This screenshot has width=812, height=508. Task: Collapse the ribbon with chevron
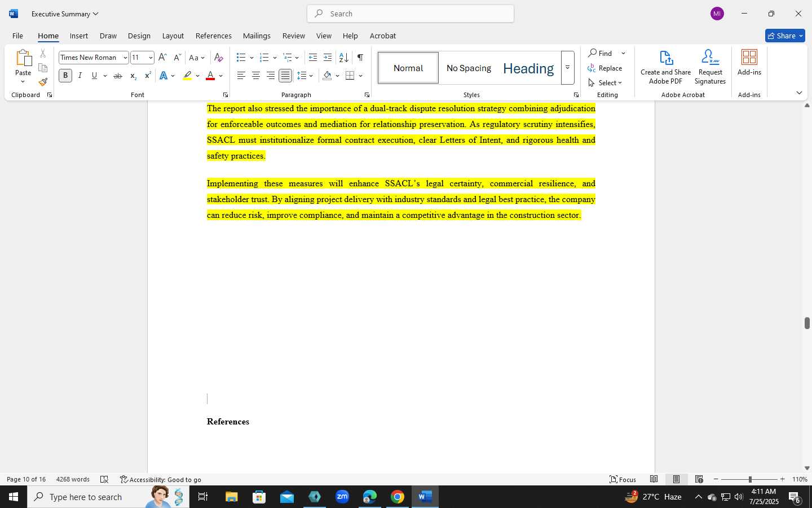(x=799, y=93)
